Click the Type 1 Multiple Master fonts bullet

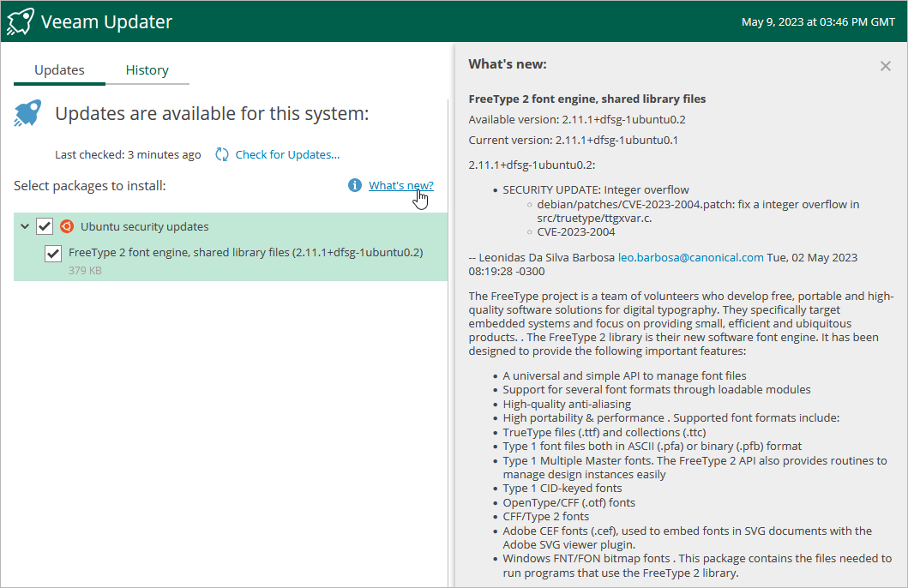tap(695, 468)
